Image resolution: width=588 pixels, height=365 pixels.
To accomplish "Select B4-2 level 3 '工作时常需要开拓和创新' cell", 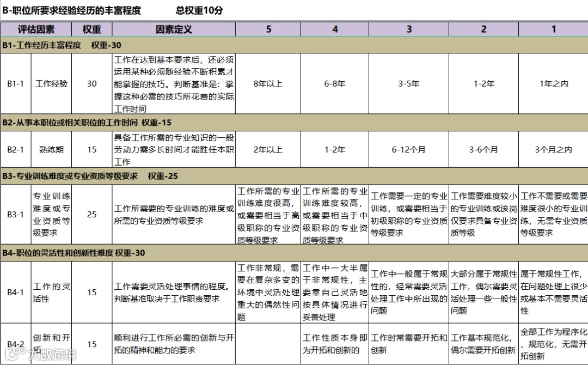I will tap(409, 344).
